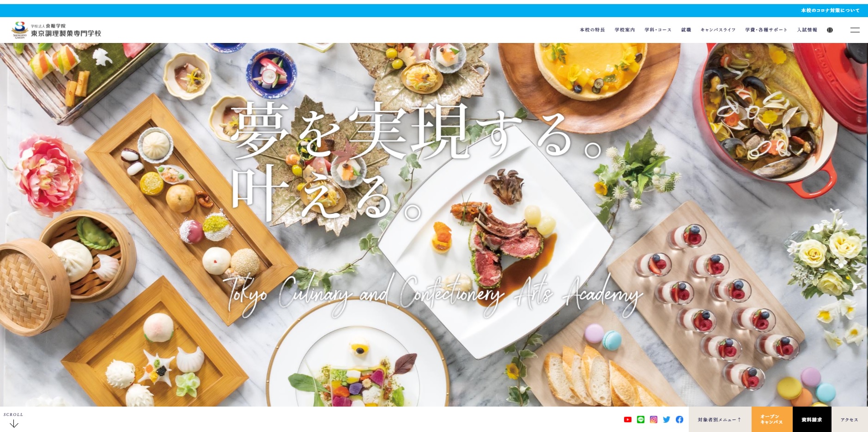The image size is (868, 432).
Task: Open the hamburger menu icon
Action: coord(855,30)
